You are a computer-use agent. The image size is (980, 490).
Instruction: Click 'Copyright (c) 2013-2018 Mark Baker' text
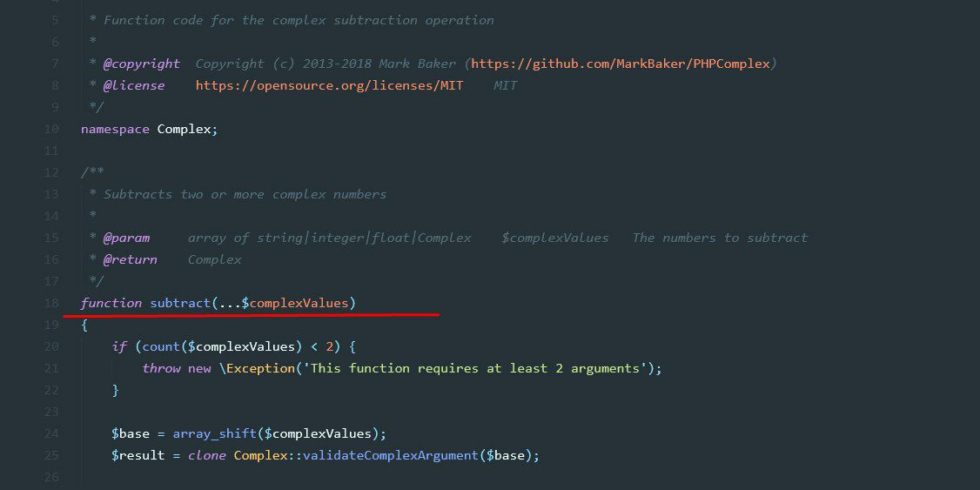coord(326,64)
